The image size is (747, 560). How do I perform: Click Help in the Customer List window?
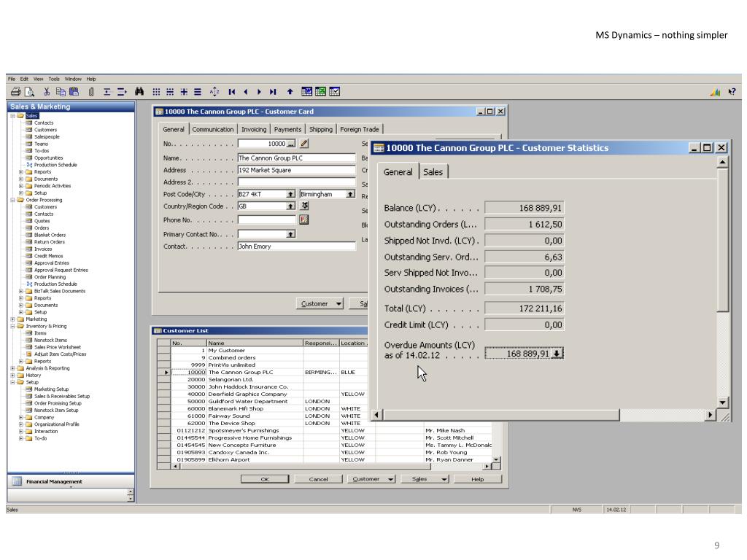[x=478, y=479]
